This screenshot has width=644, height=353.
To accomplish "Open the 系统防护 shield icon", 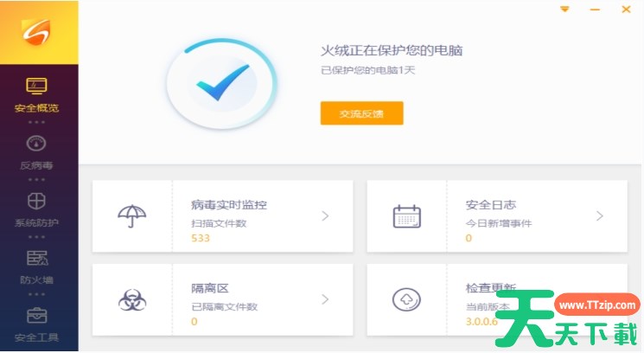I will 36,202.
